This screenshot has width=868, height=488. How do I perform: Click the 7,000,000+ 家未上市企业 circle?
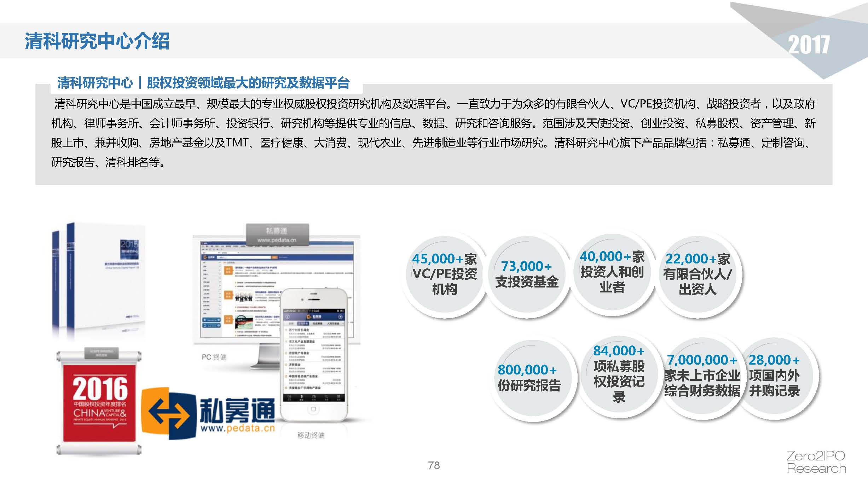pyautogui.click(x=702, y=376)
